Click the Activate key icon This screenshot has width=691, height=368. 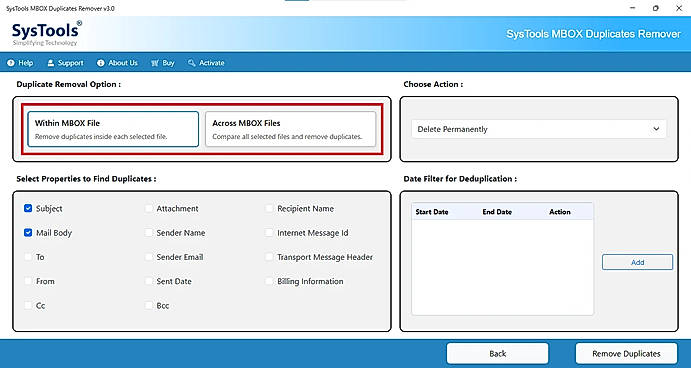[x=191, y=63]
